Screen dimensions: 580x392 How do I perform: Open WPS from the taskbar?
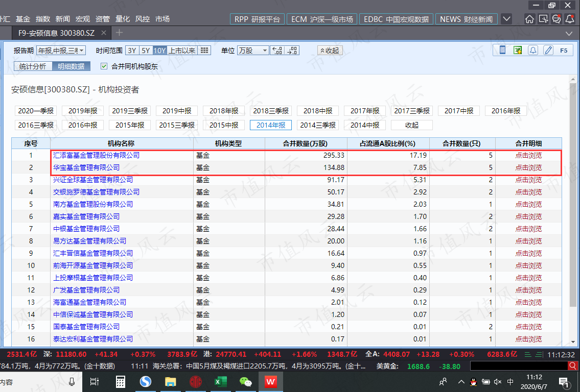click(270, 382)
